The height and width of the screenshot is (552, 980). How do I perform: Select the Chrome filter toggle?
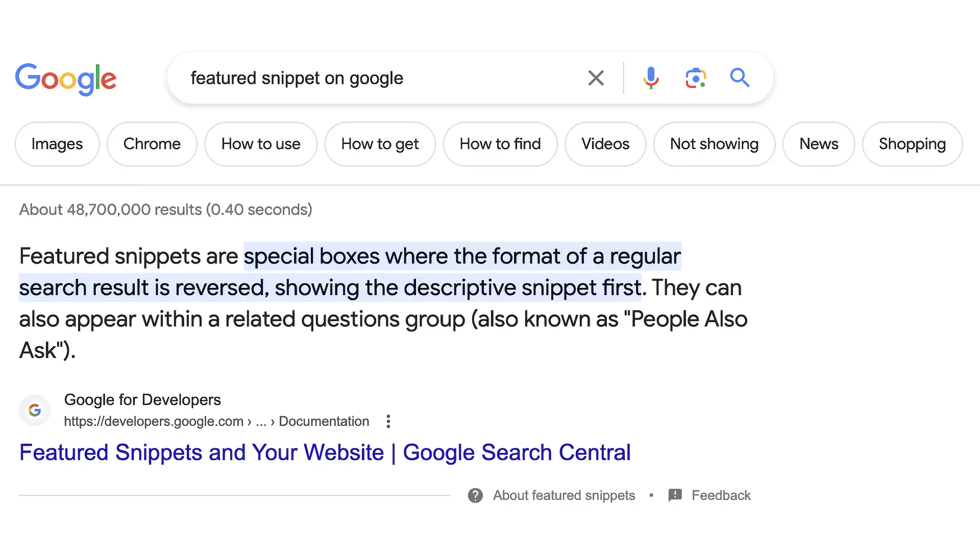[152, 143]
